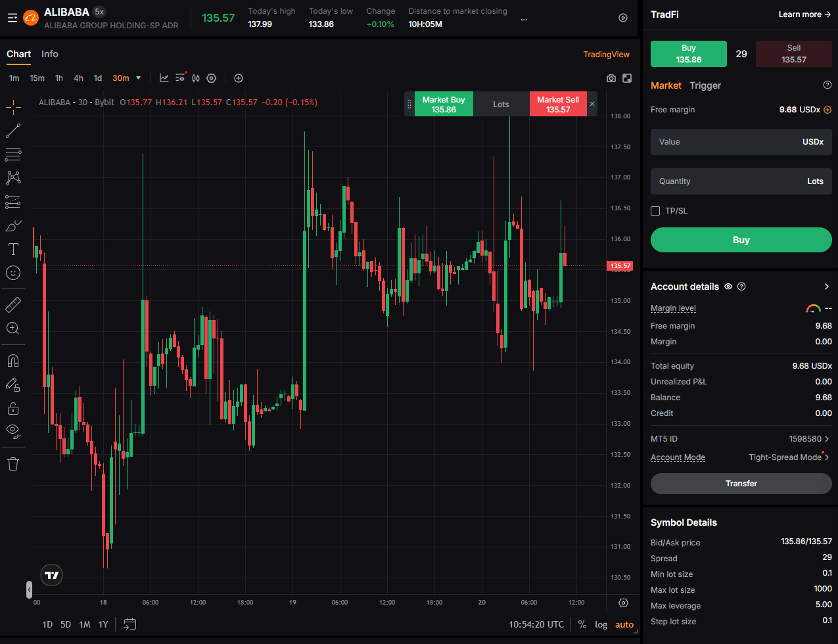Click the help icon next to Trigger tab
Image resolution: width=838 pixels, height=644 pixels.
coord(827,85)
